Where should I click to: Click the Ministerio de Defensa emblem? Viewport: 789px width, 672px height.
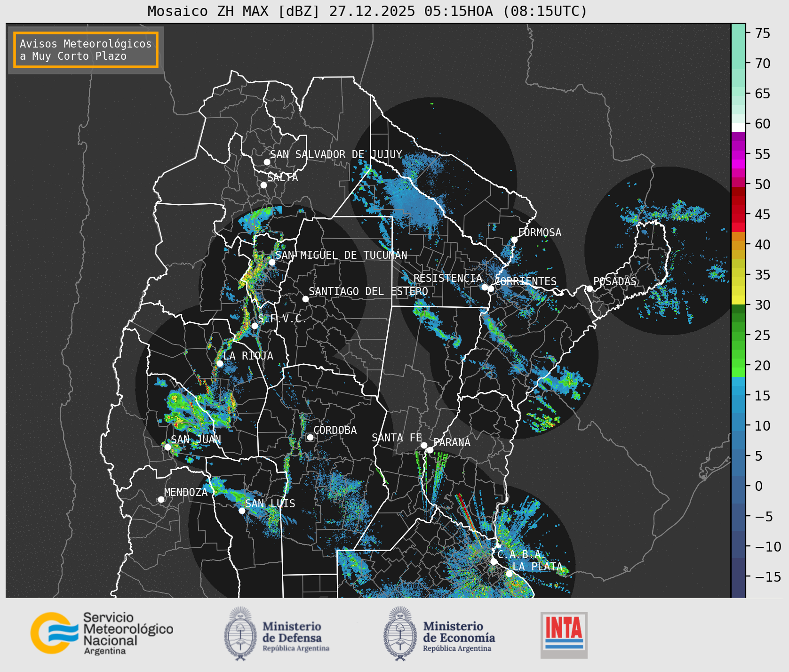coord(240,633)
